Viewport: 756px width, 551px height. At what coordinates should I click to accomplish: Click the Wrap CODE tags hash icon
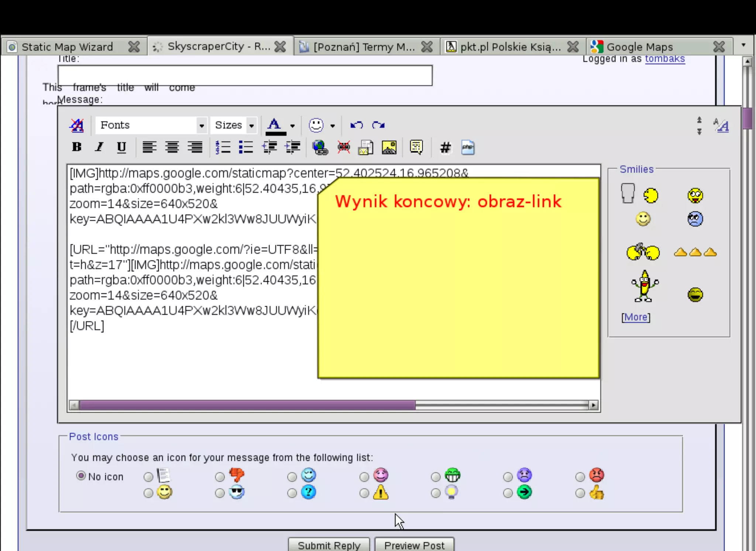445,147
